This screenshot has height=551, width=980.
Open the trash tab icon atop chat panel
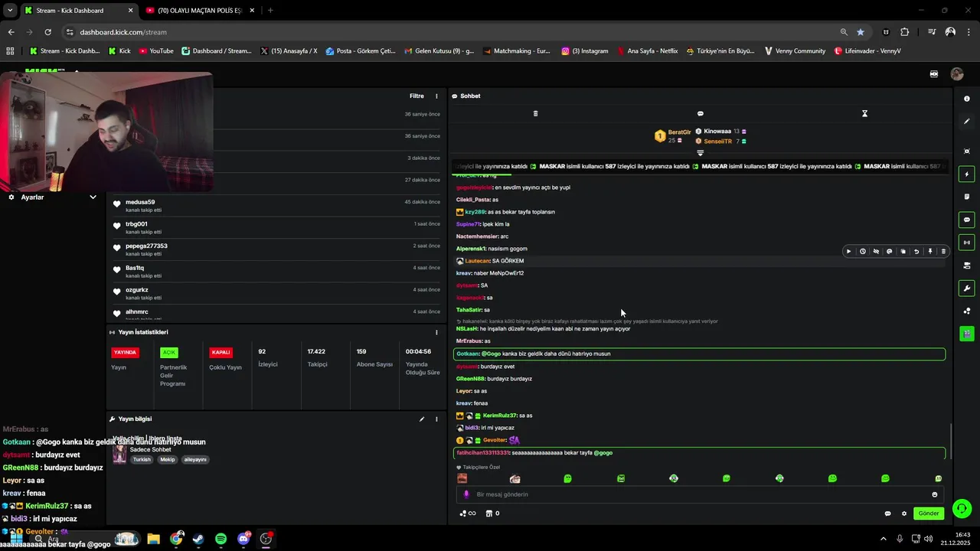point(535,113)
